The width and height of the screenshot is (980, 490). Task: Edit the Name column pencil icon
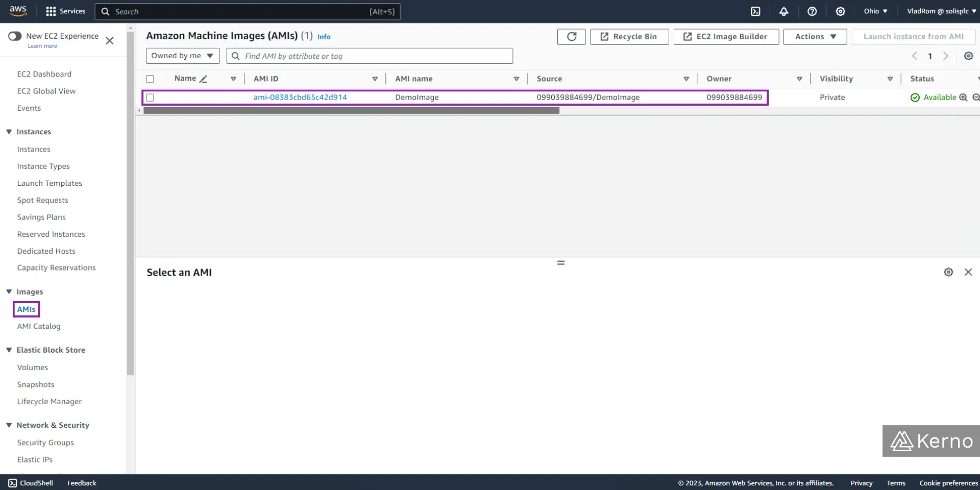(203, 79)
